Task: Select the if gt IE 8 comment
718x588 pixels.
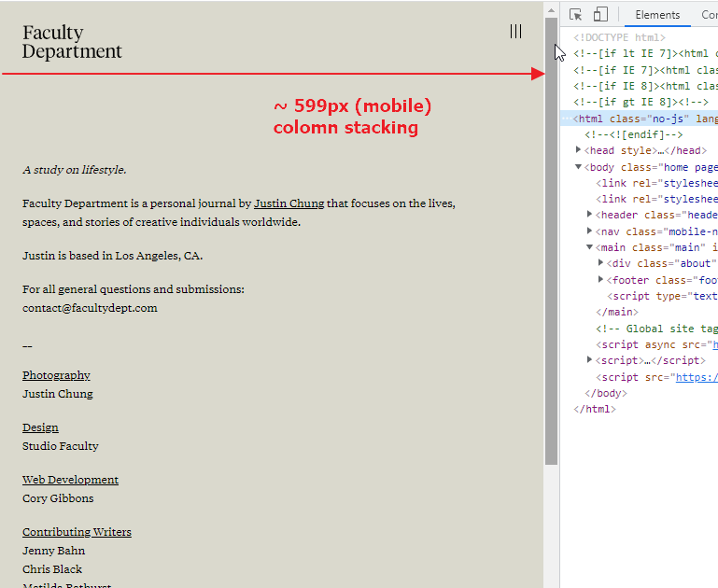Action: (641, 102)
